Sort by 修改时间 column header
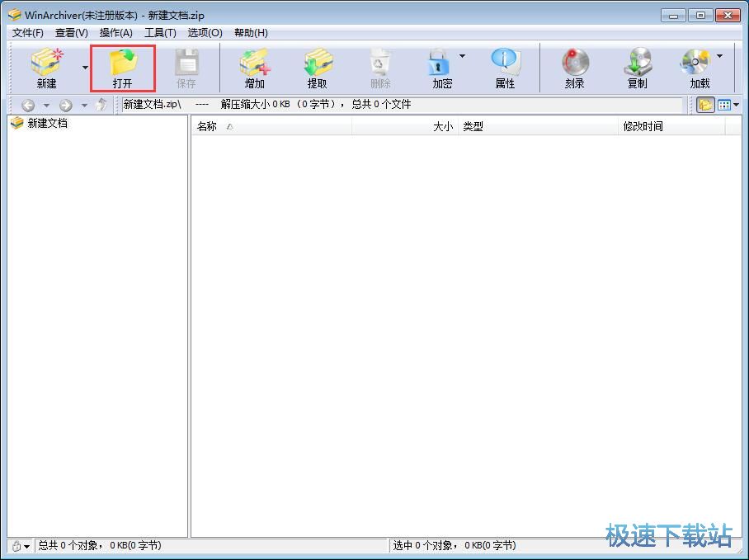 (671, 126)
